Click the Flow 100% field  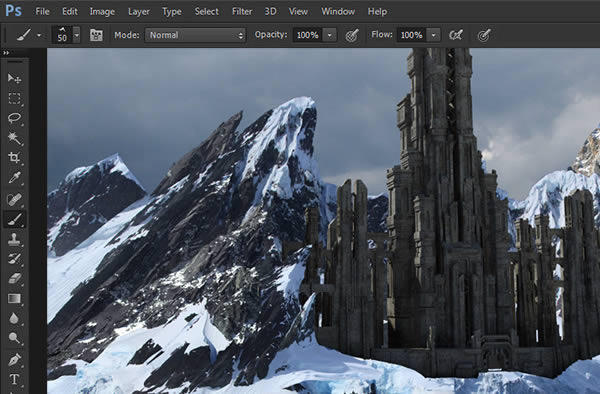[411, 35]
